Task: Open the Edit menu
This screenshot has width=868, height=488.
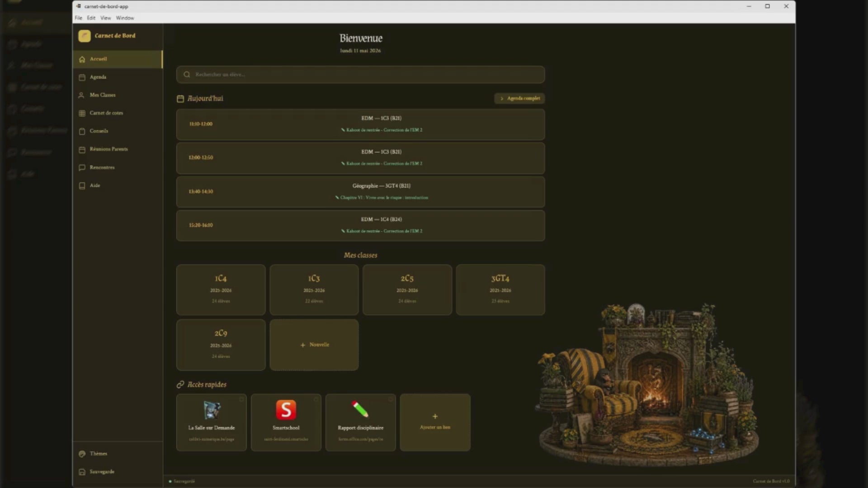Action: pyautogui.click(x=91, y=18)
